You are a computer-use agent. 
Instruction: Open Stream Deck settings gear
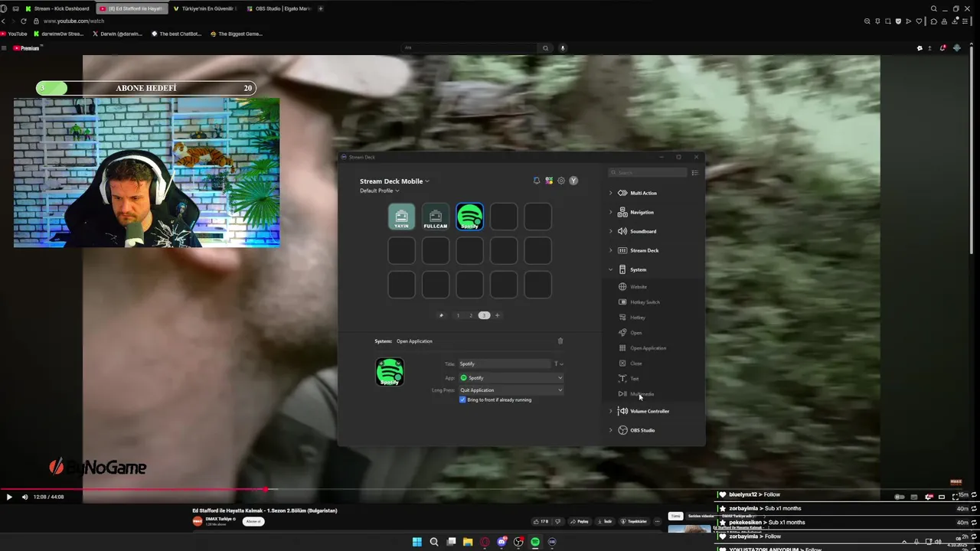561,181
